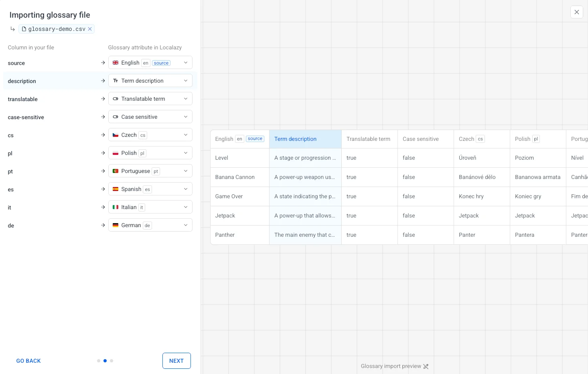Click the 'Banana Cannon' cell in preview
This screenshot has height=374, width=588.
[240, 177]
